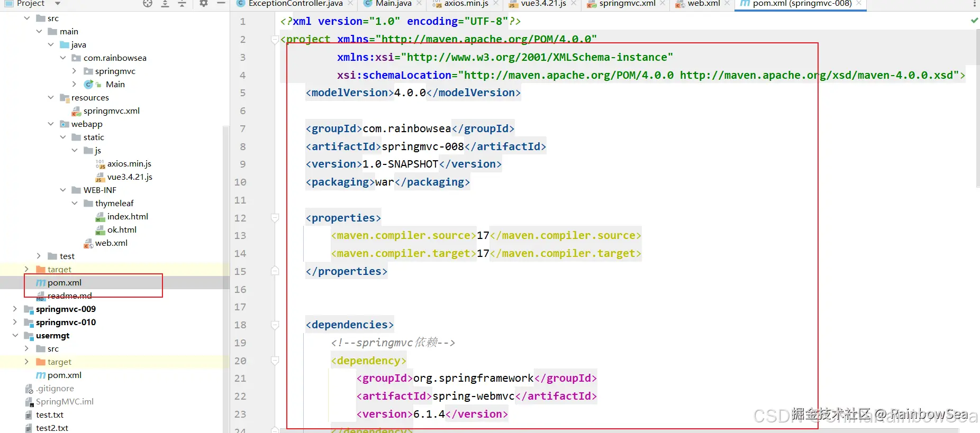Select SpringMVC.iml file

point(65,401)
